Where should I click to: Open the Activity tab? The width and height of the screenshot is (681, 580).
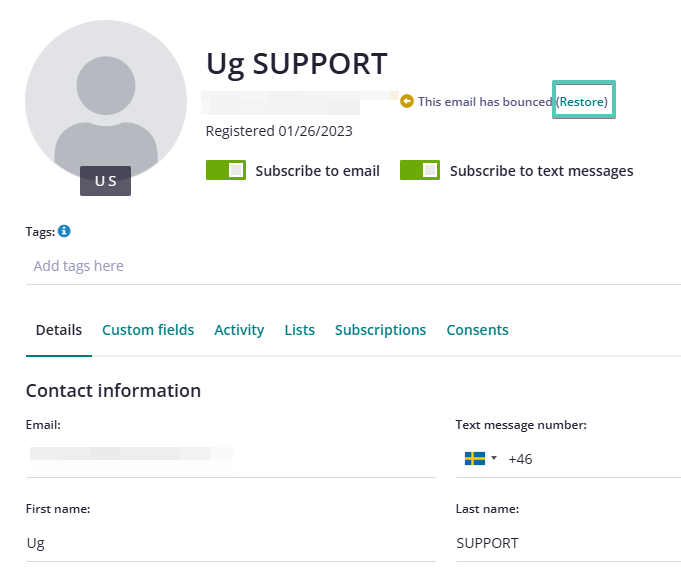pyautogui.click(x=239, y=330)
